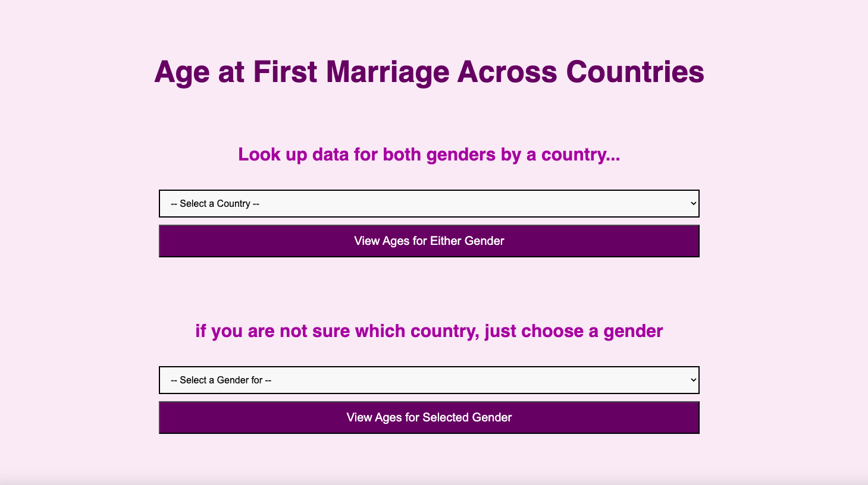Submit the gender lookup form

[x=429, y=417]
